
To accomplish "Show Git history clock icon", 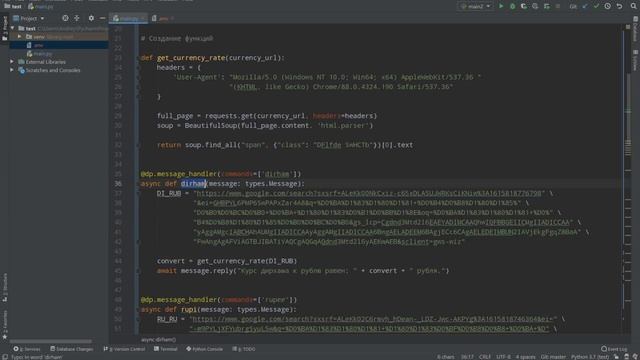I will (608, 6).
